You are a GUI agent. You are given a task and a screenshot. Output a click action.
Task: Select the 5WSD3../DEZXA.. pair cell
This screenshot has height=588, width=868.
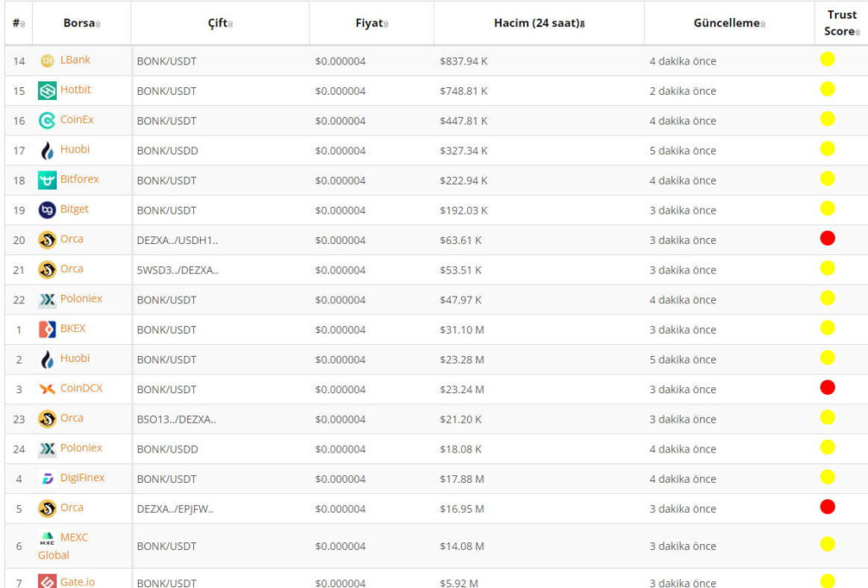[x=178, y=270]
